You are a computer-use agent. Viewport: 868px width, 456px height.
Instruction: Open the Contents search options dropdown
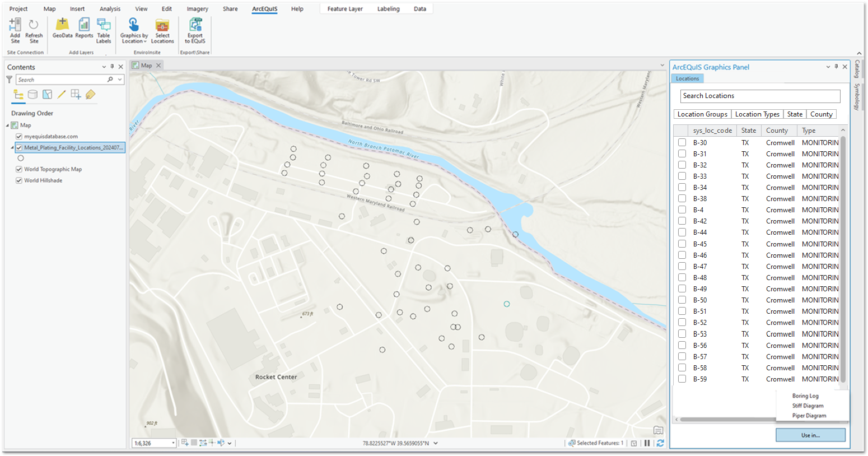(120, 80)
